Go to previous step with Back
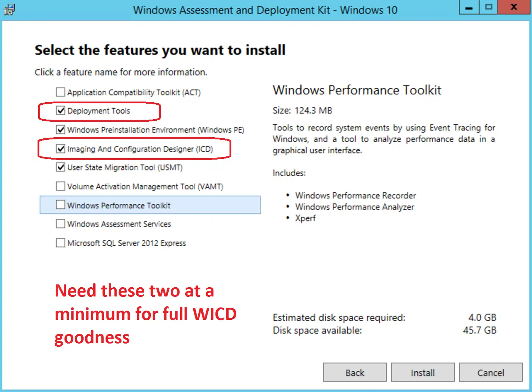Viewport: 532px width, 392px height. tap(355, 373)
